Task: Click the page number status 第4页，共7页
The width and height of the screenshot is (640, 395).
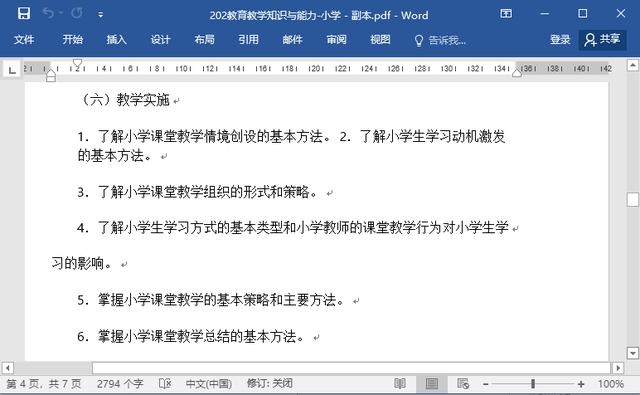Action: click(x=44, y=384)
